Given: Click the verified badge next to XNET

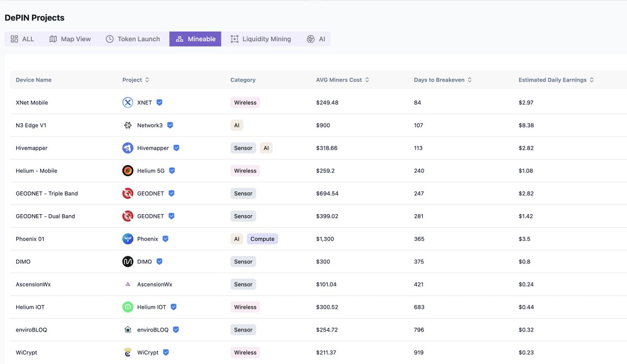Looking at the screenshot, I should tap(159, 102).
